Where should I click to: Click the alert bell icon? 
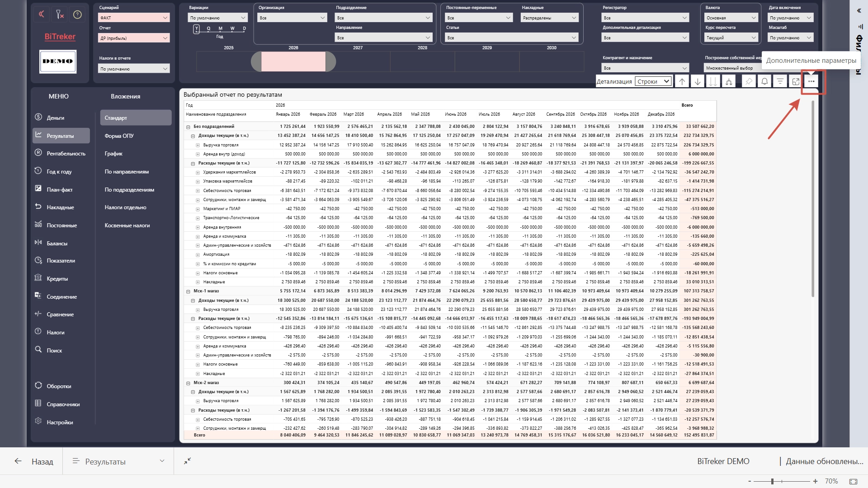(764, 81)
